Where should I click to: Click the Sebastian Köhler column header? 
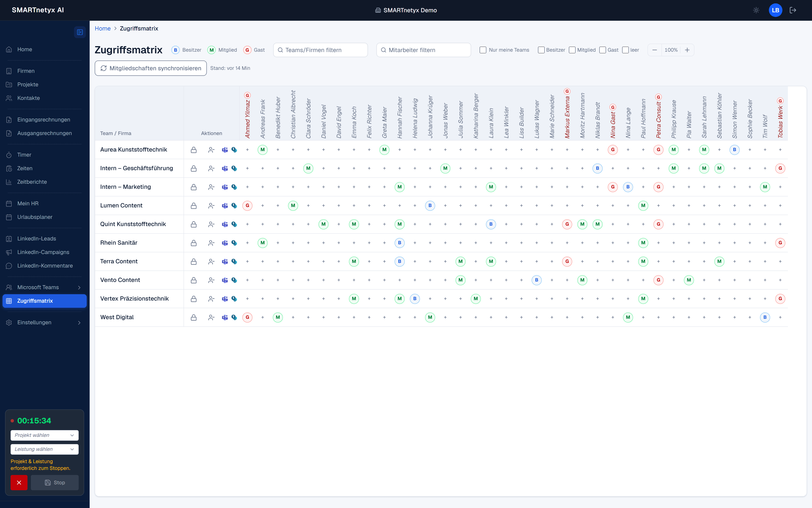pos(719,116)
